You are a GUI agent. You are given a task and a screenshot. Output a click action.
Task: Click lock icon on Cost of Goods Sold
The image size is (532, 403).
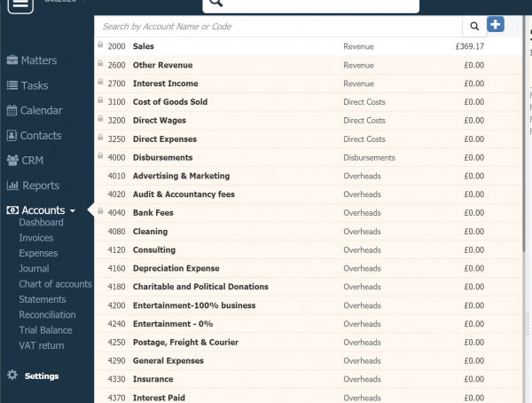click(x=100, y=100)
